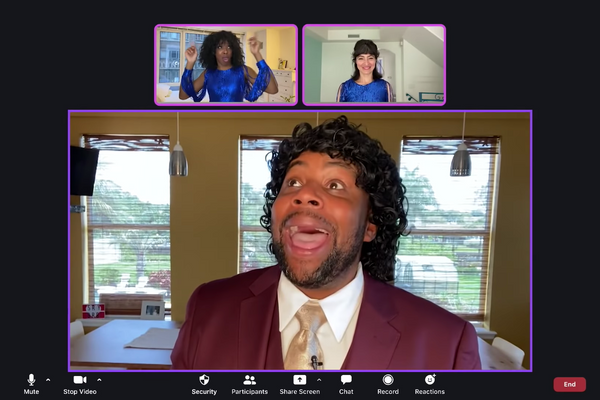Select the top-right video thumbnail with the smiling woman
Image resolution: width=600 pixels, height=400 pixels.
[x=374, y=65]
